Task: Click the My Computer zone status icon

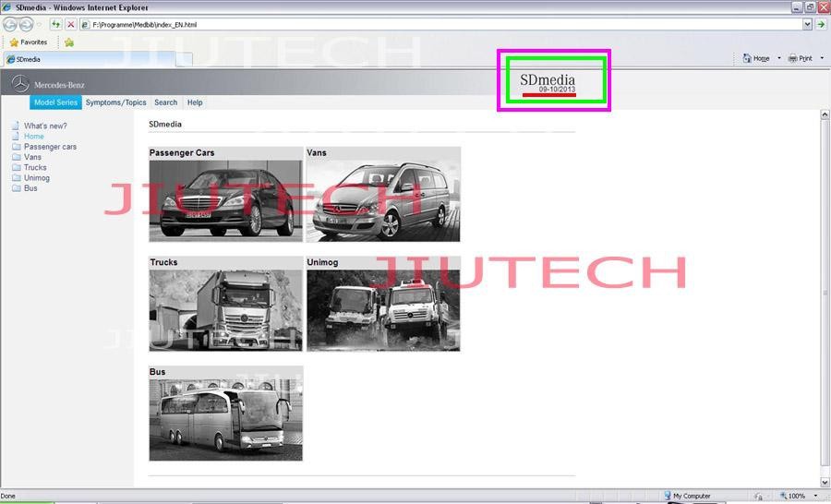Action: (668, 496)
